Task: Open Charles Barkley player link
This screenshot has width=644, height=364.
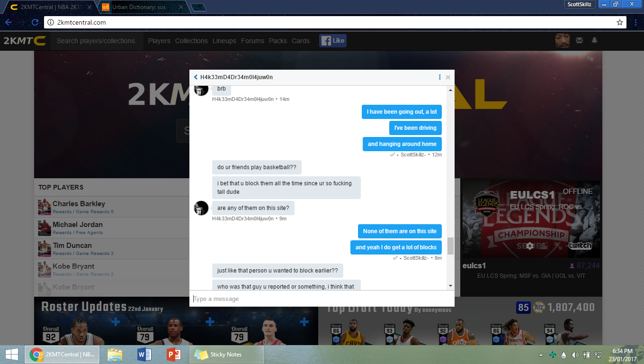Action: point(79,204)
